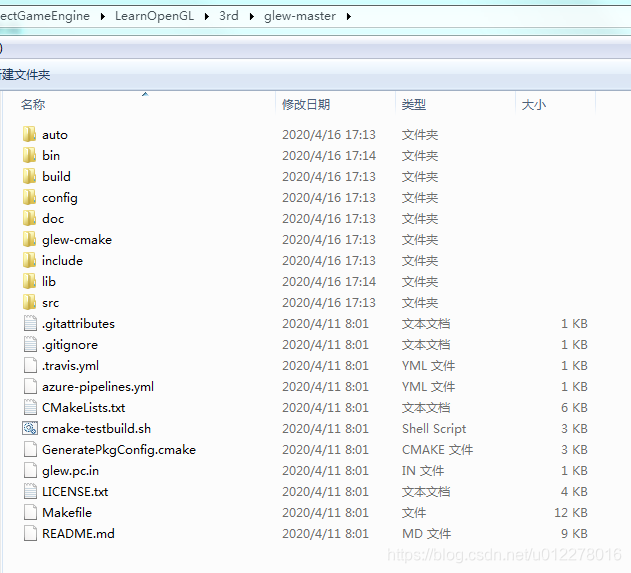Click the name Makefile
Image resolution: width=631 pixels, height=573 pixels.
(x=67, y=513)
